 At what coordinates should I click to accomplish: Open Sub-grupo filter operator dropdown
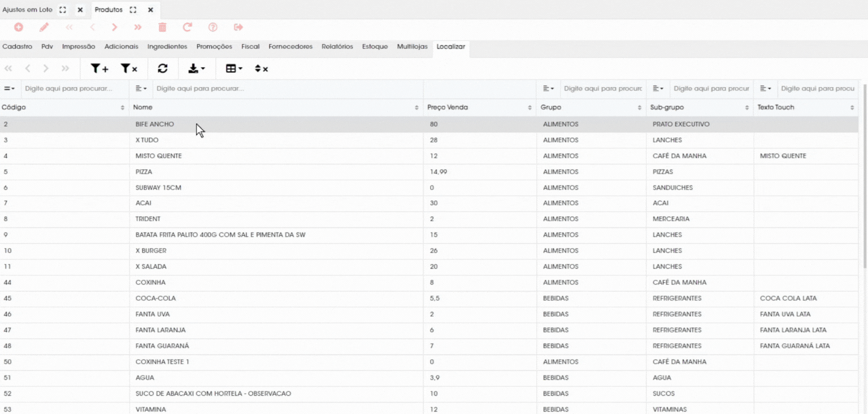[x=658, y=89]
